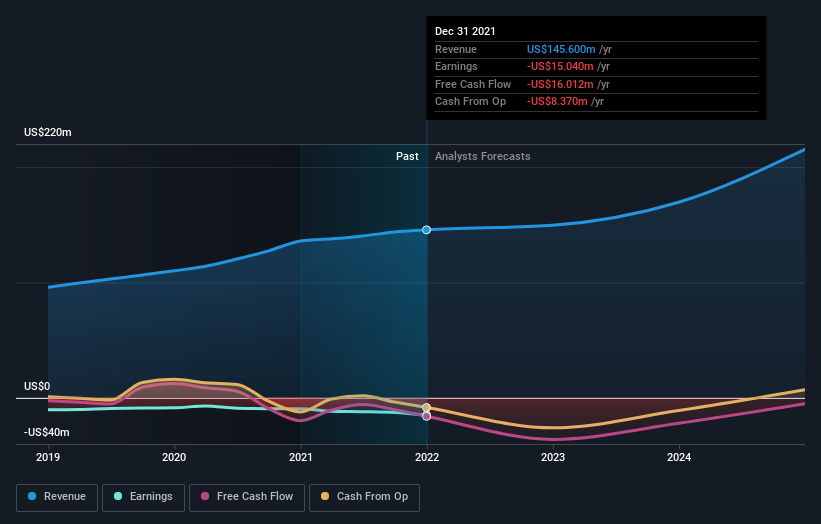Toggle the Revenue legend button
Screen dimensions: 821x524
[x=57, y=497]
